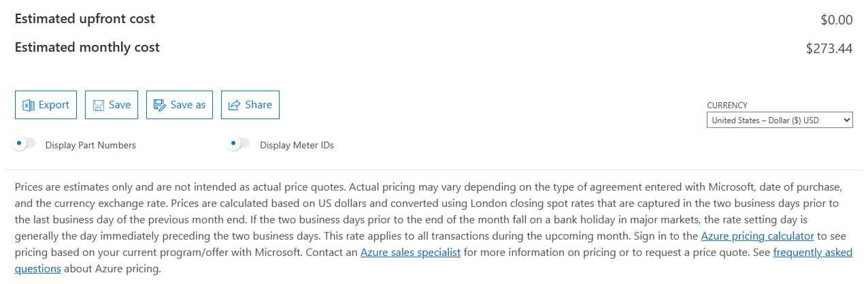Select the $0.00 upfront cost amount
Viewport: 868px width, 284px height.
pos(837,20)
